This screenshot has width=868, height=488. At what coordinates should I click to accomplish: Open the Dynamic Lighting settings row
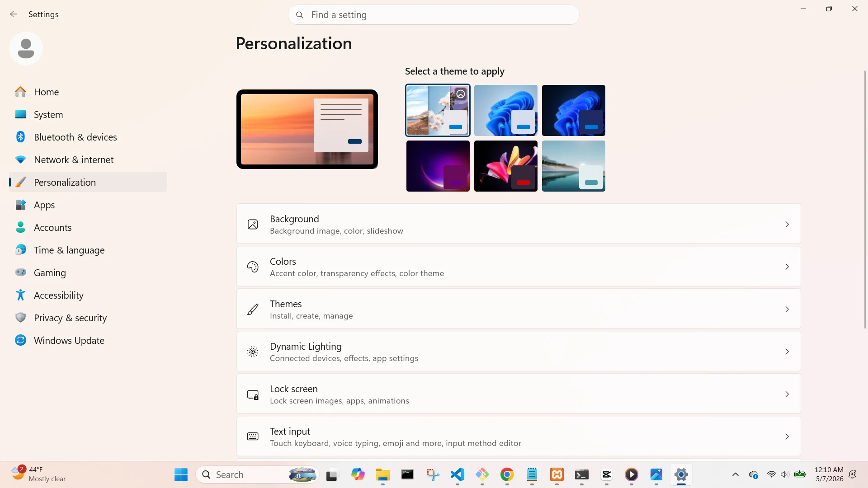(519, 352)
